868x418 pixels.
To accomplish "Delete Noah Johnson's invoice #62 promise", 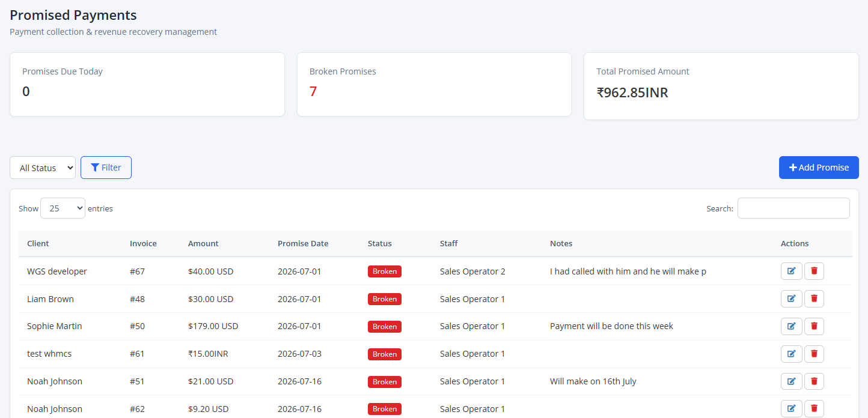I will [x=814, y=409].
